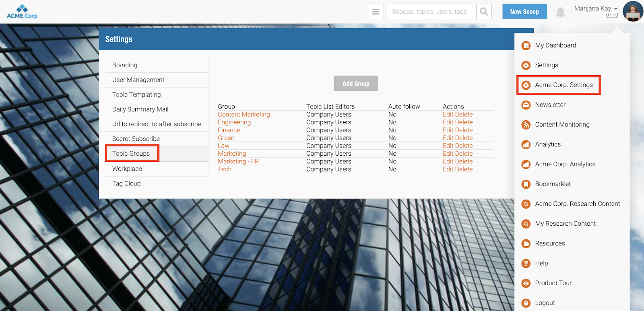644x311 pixels.
Task: Click the Logout power icon
Action: (x=526, y=303)
